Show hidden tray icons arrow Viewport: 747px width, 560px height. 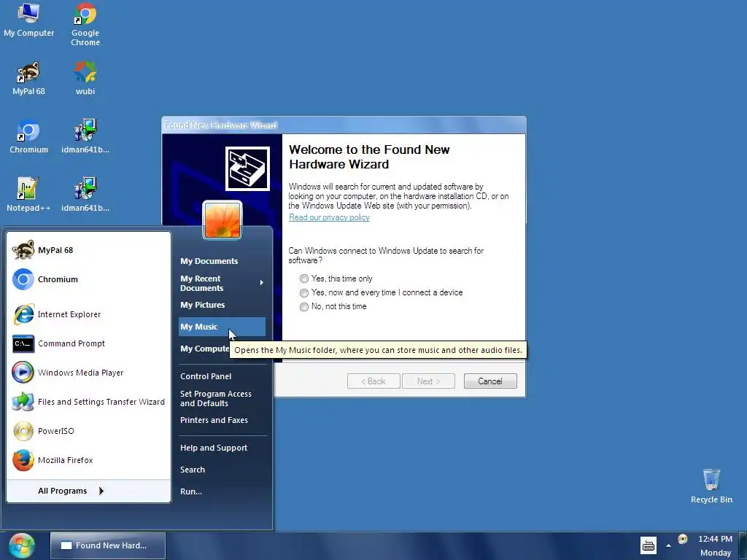(x=668, y=545)
